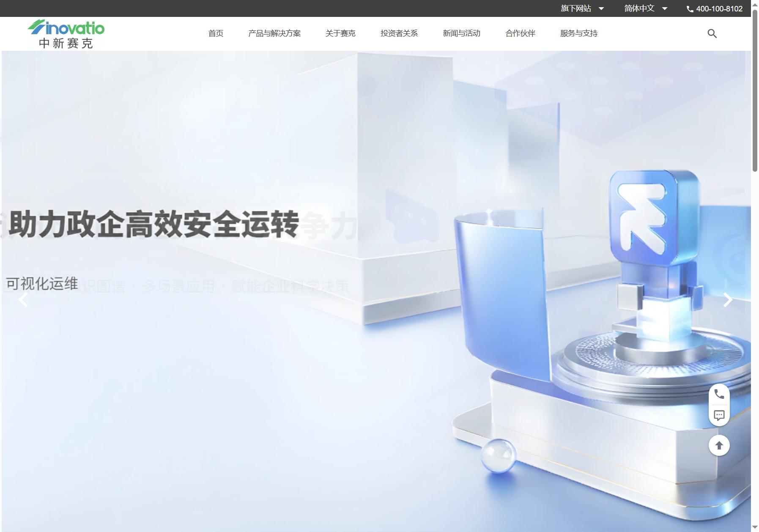The width and height of the screenshot is (759, 532).
Task: Open 产品与解决方案 menu
Action: 274,33
